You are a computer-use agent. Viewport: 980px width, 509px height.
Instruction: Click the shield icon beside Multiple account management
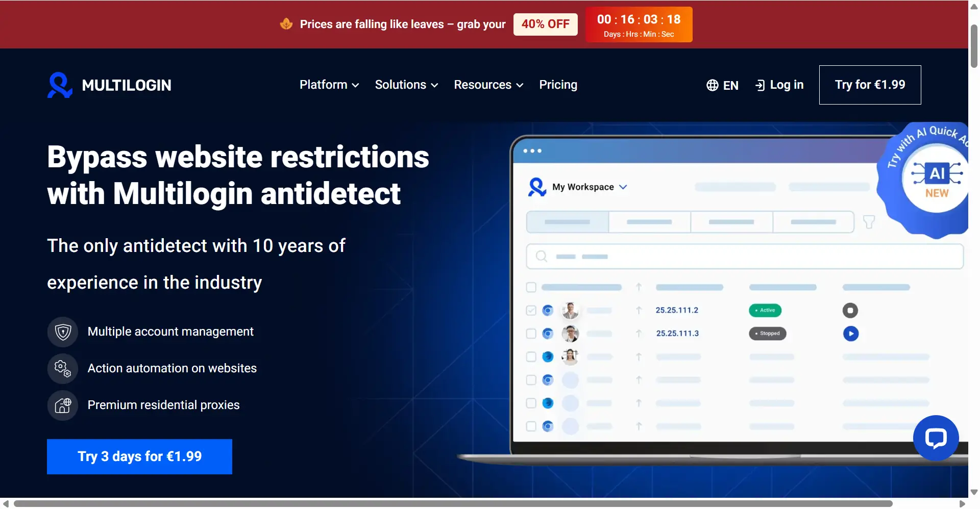point(63,332)
